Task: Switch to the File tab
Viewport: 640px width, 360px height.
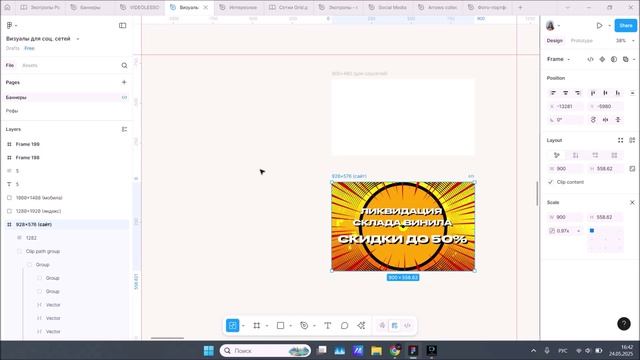Action: (x=10, y=65)
